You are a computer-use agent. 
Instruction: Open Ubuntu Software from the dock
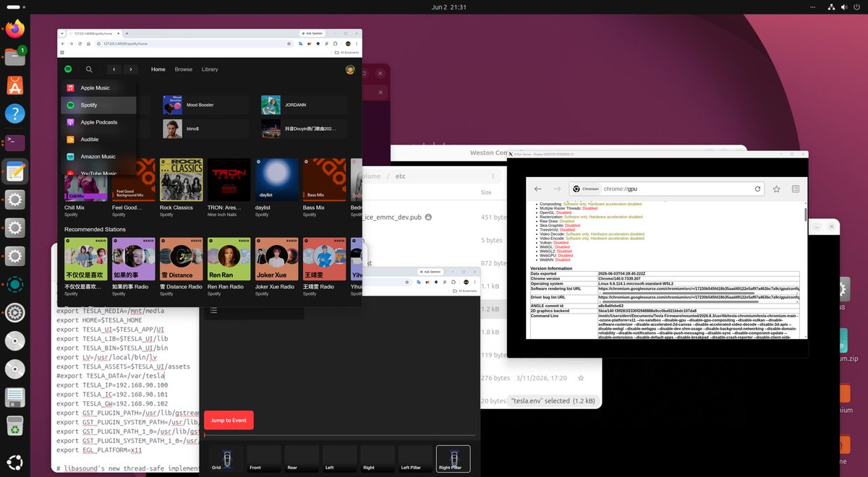click(x=15, y=85)
